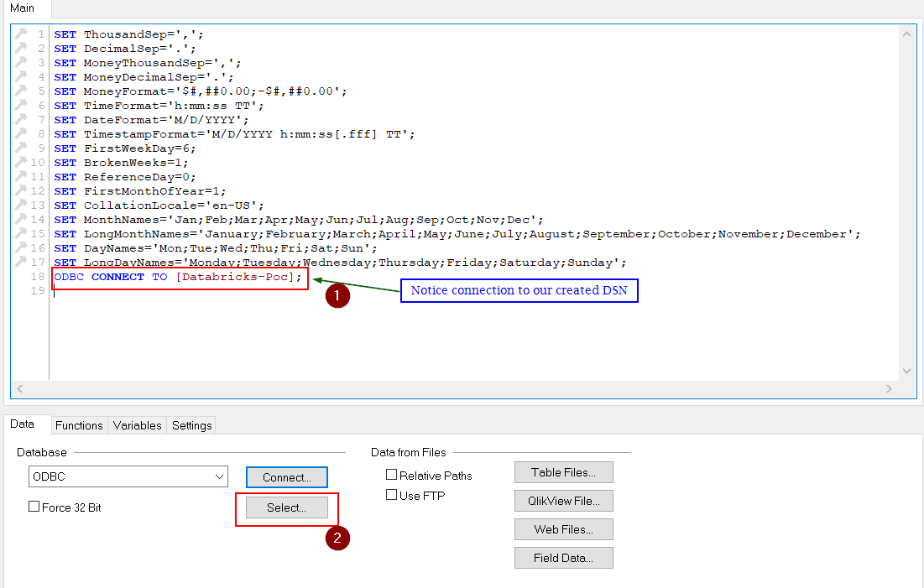Click the Table Files button
This screenshot has width=924, height=588.
click(x=563, y=471)
